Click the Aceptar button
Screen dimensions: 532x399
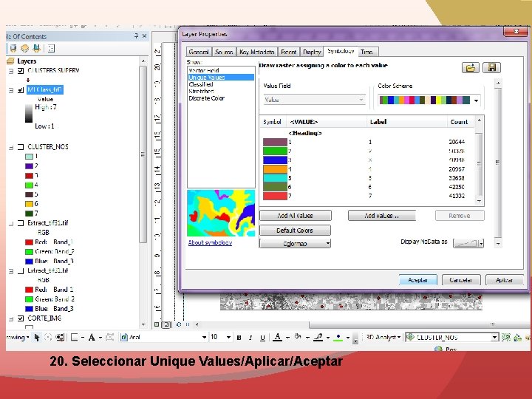click(x=417, y=280)
